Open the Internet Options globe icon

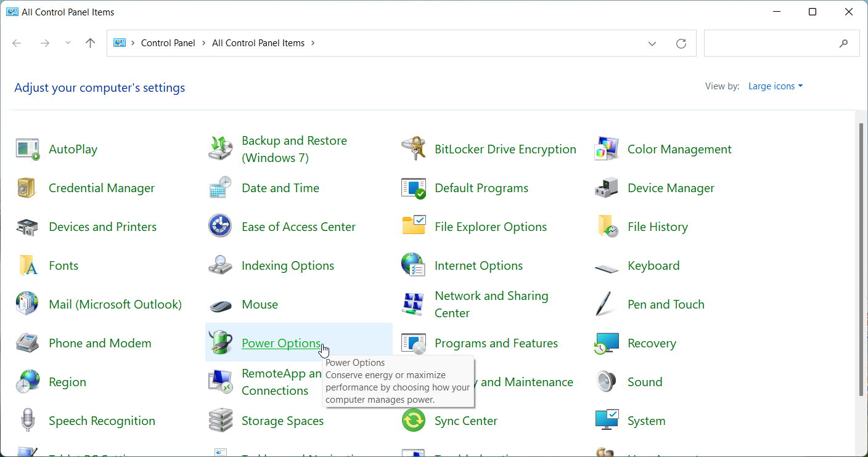[414, 265]
